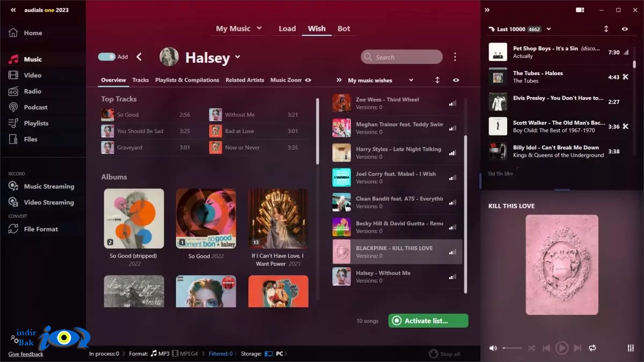Switch to the Load tab
Screen dimensions: 644x362
(x=287, y=28)
